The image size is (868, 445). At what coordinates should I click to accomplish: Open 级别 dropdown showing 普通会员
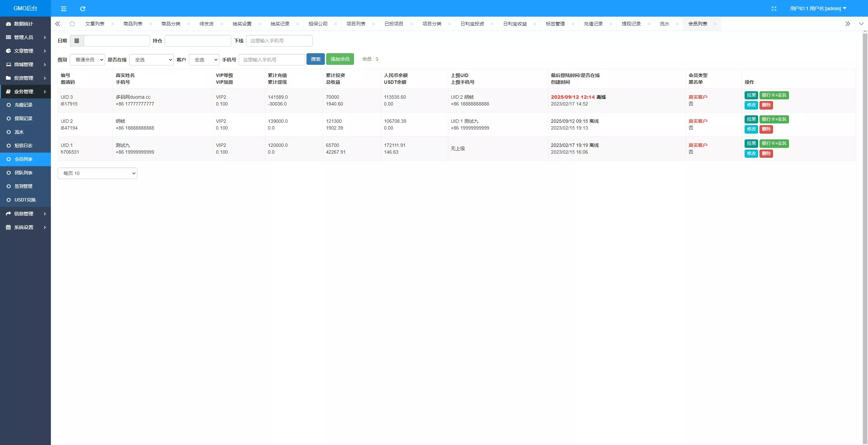[87, 60]
